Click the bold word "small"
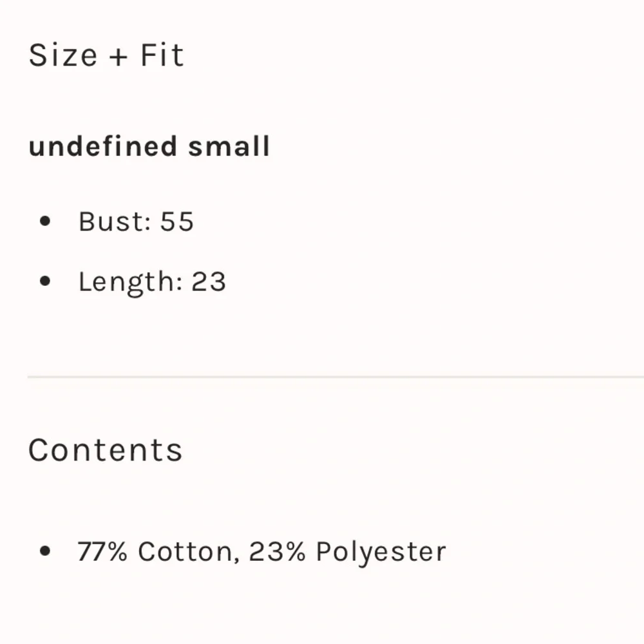This screenshot has height=644, width=644. (x=229, y=146)
